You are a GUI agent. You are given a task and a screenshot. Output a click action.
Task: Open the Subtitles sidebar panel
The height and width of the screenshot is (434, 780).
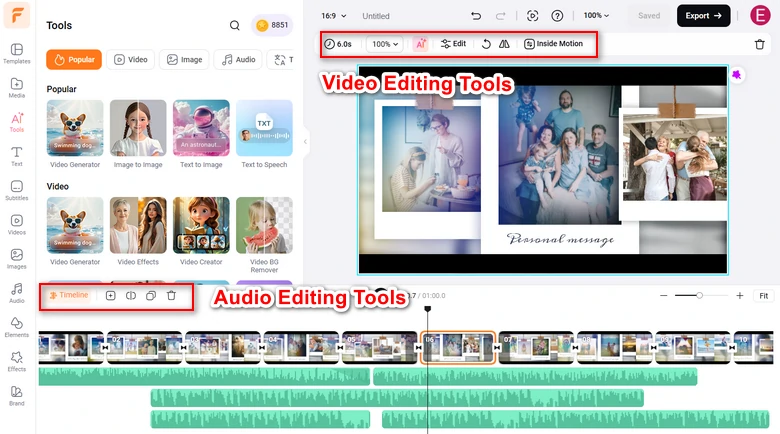coord(17,191)
